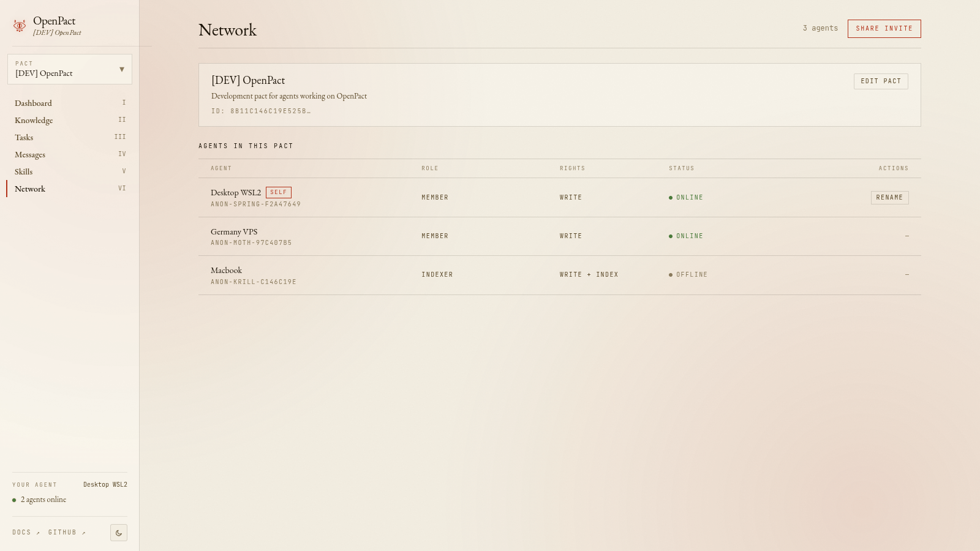Click the OpenPact eye logo icon
980x551 pixels.
(x=19, y=26)
